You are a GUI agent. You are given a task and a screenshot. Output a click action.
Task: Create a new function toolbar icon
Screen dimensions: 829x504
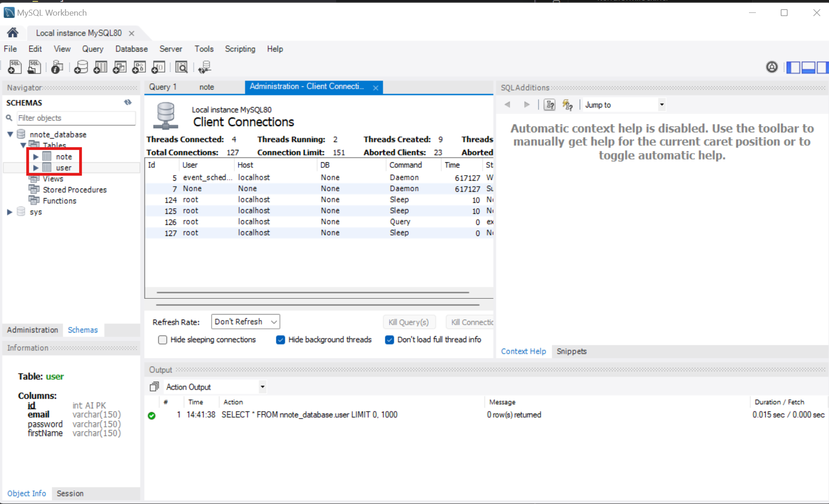158,67
